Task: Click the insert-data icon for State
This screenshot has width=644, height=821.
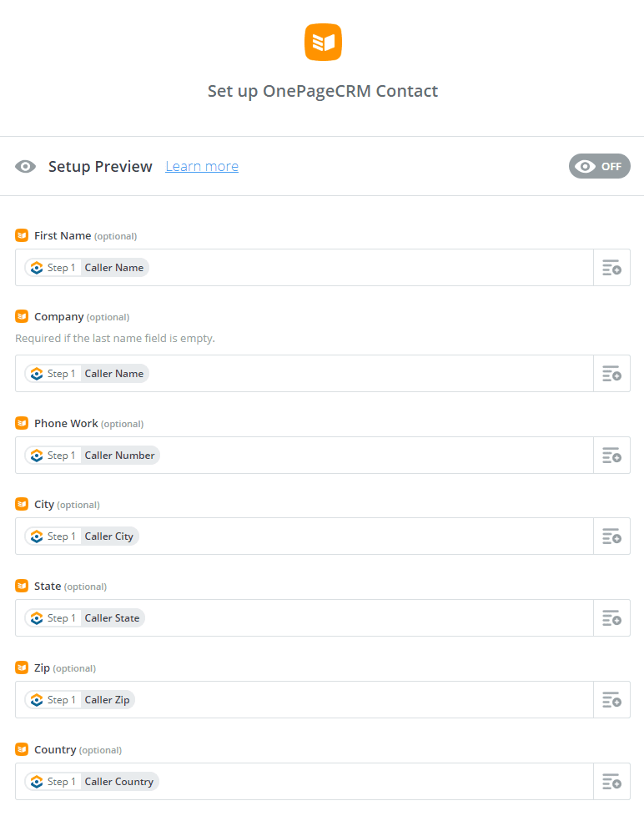Action: [611, 618]
